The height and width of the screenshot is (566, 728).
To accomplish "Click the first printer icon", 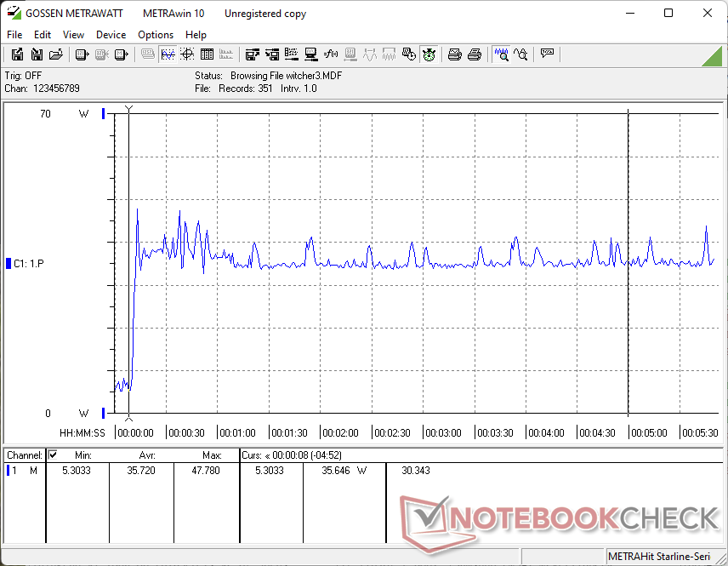I will [x=454, y=54].
